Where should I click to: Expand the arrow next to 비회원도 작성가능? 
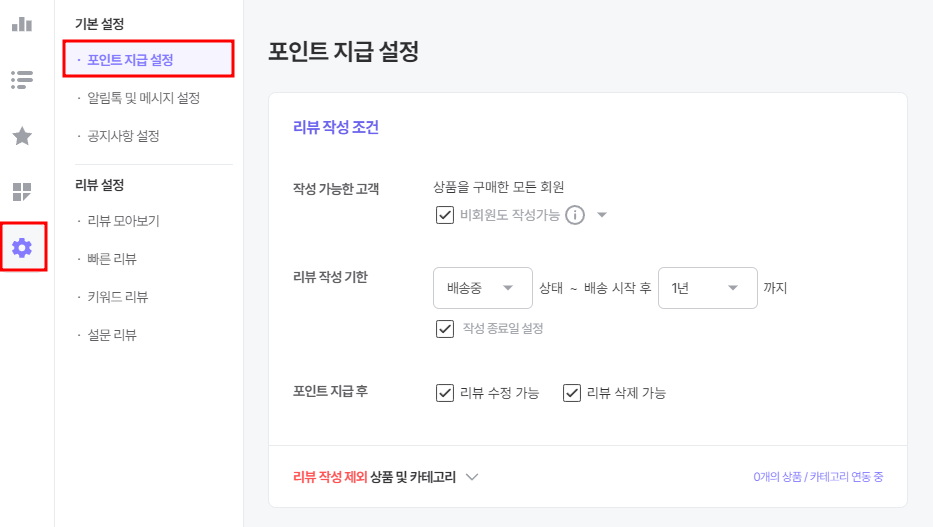click(x=602, y=215)
